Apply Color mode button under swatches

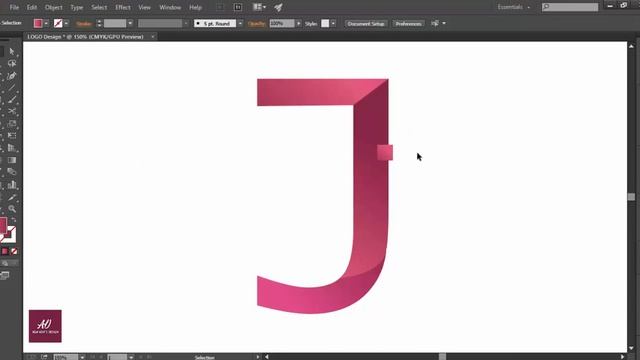[4, 251]
